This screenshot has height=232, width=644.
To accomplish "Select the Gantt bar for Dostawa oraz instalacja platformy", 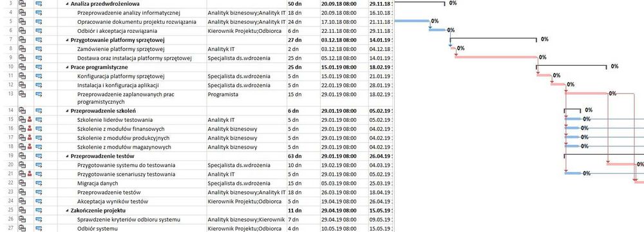I will [x=496, y=57].
